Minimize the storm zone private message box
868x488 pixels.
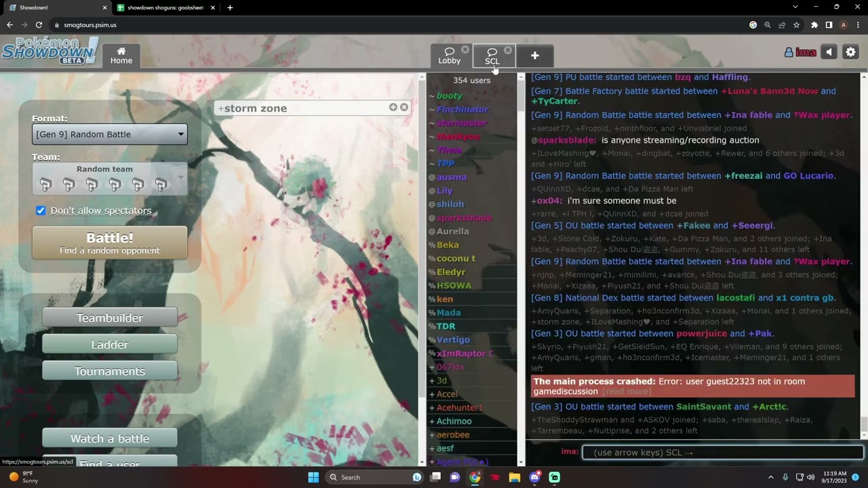tap(393, 107)
